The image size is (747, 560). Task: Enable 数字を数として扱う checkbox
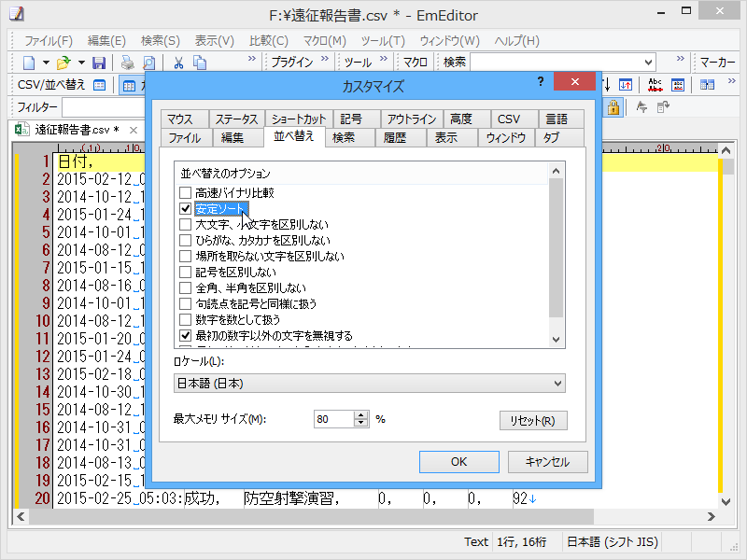pos(185,319)
